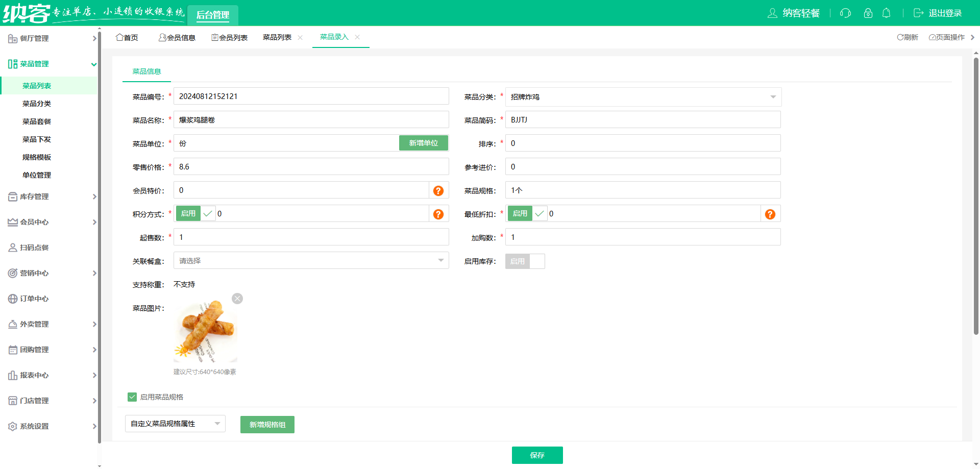Open the 餐厅管理 sidebar menu
980x469 pixels.
[36, 38]
